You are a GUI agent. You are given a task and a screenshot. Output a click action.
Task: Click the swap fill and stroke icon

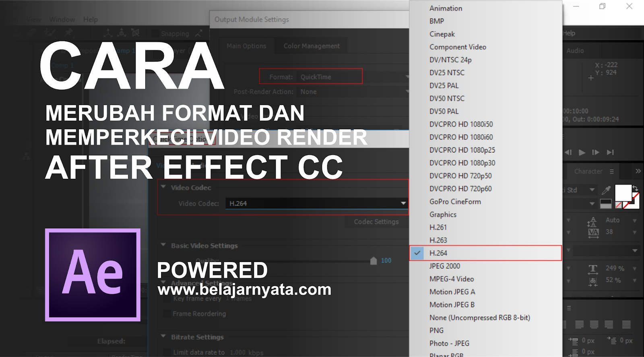tap(636, 188)
